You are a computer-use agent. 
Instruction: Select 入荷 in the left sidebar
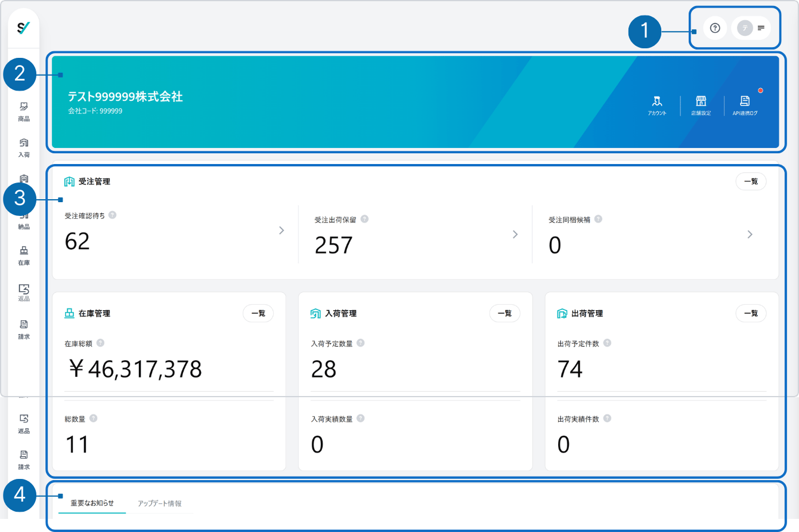[x=24, y=147]
